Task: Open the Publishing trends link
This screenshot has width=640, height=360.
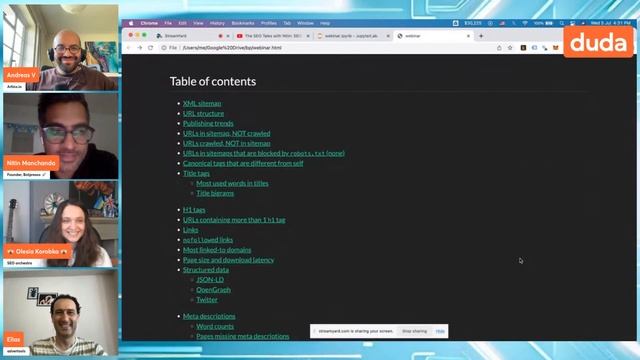Action: tap(208, 123)
